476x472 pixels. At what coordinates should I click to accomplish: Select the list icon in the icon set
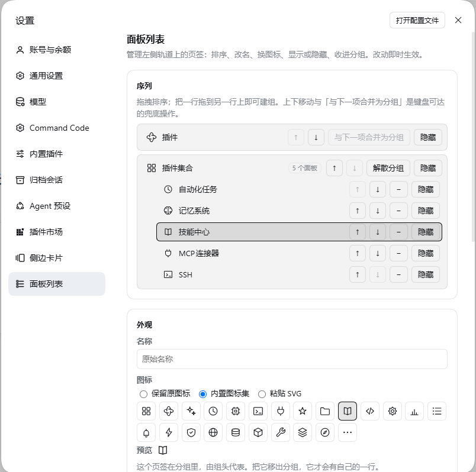coord(437,411)
